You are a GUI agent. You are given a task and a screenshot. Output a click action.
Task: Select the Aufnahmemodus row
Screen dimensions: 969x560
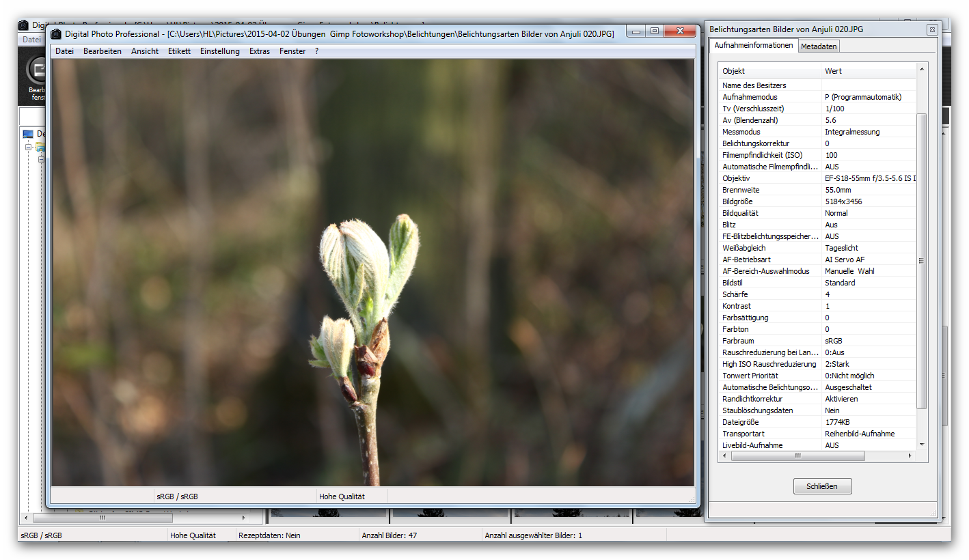(817, 97)
